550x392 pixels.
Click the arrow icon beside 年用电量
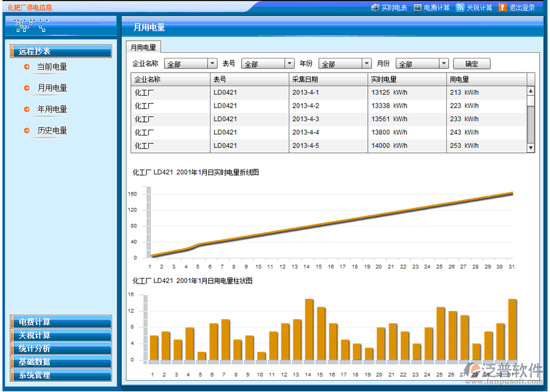click(x=27, y=110)
